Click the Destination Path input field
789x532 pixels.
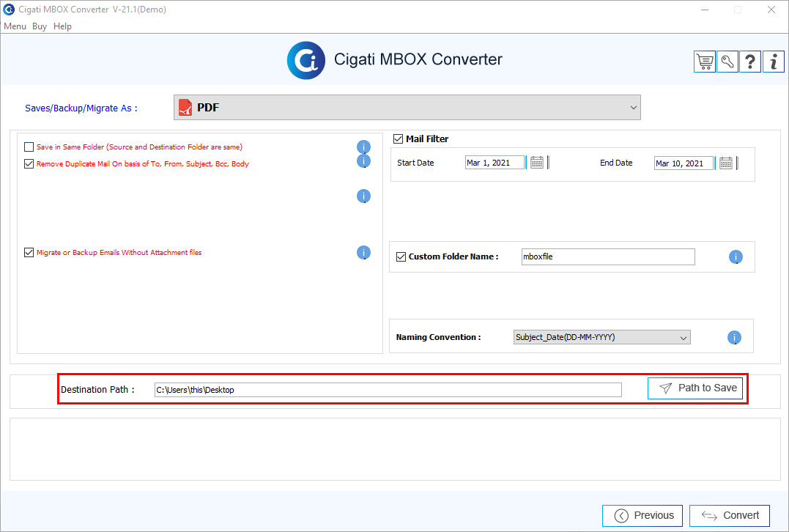click(x=388, y=390)
